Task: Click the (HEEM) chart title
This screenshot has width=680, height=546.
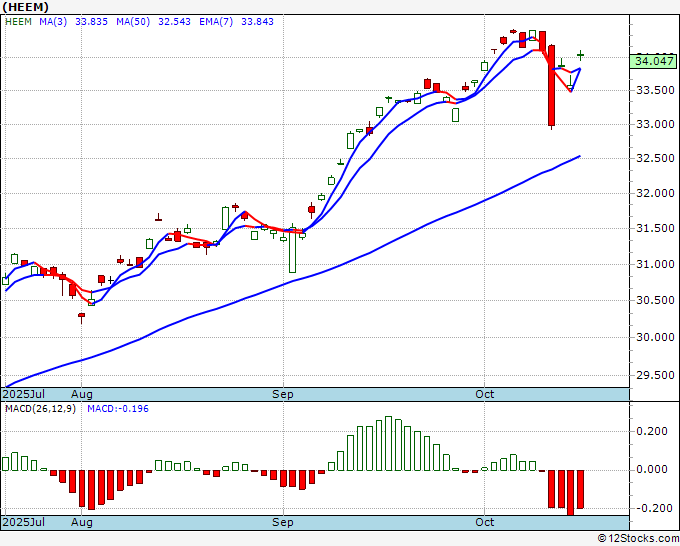Action: (x=26, y=7)
